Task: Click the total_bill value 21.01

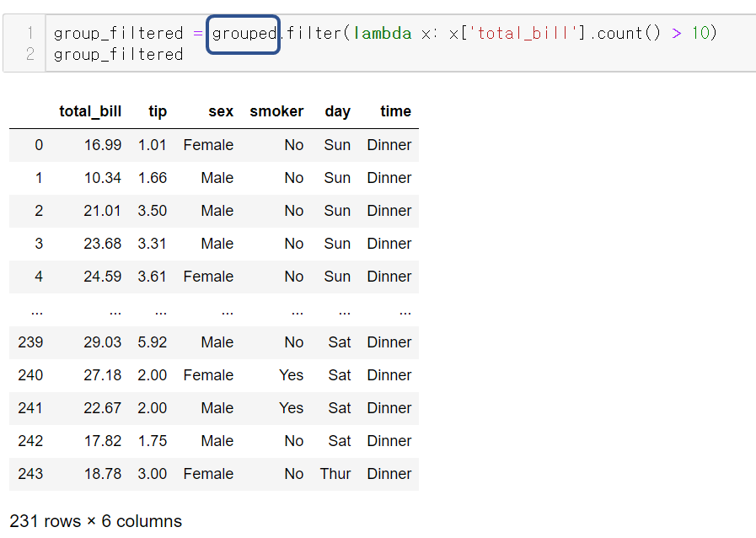Action: click(x=103, y=211)
